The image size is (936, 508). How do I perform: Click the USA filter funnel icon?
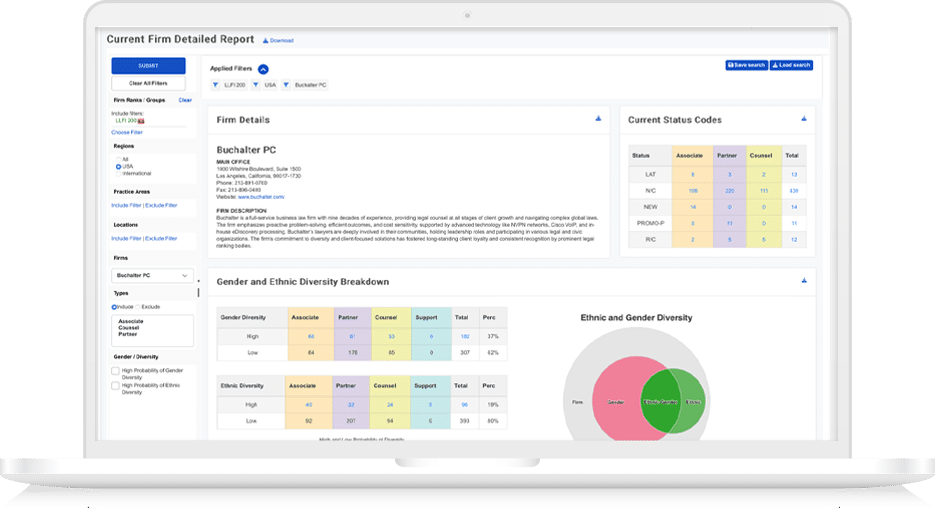257,85
